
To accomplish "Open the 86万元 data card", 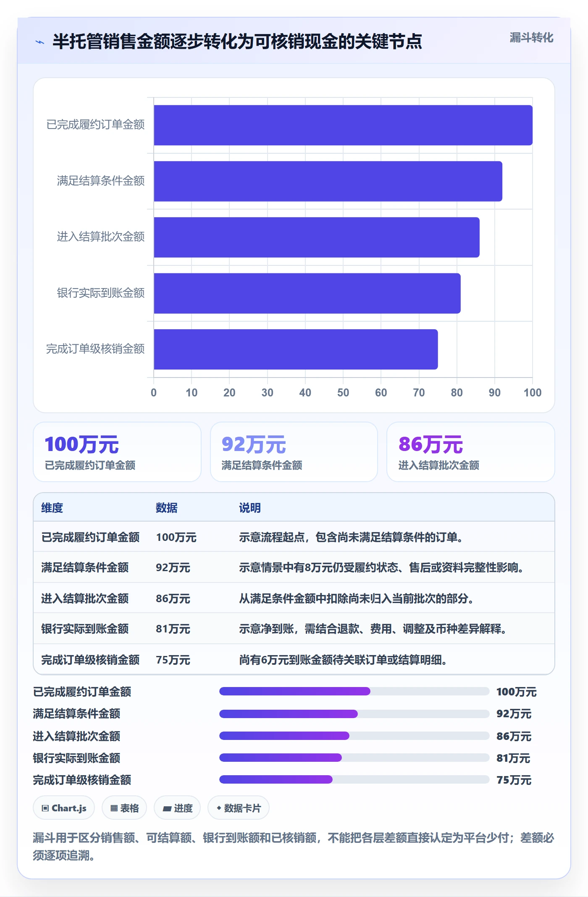I will [x=471, y=452].
